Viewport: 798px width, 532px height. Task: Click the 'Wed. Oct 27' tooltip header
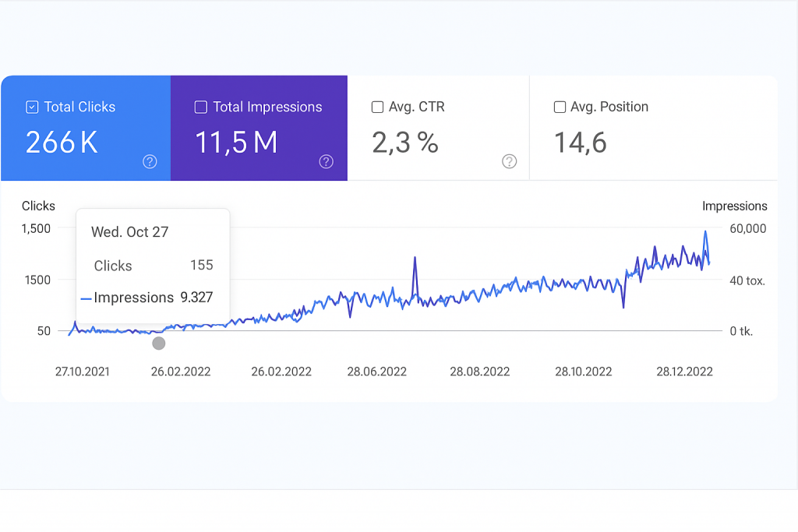coord(129,232)
